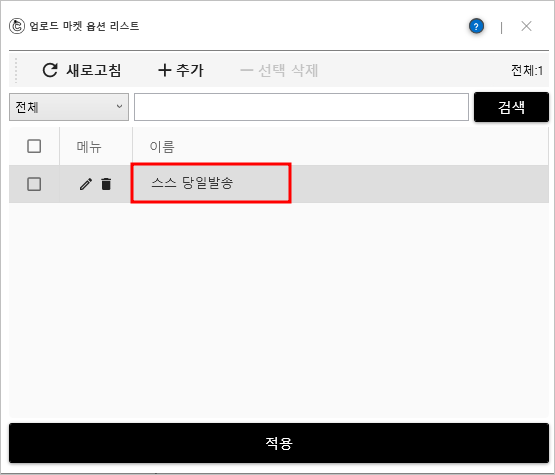555x475 pixels.
Task: Toggle the select-all header checkbox
Action: click(x=34, y=146)
